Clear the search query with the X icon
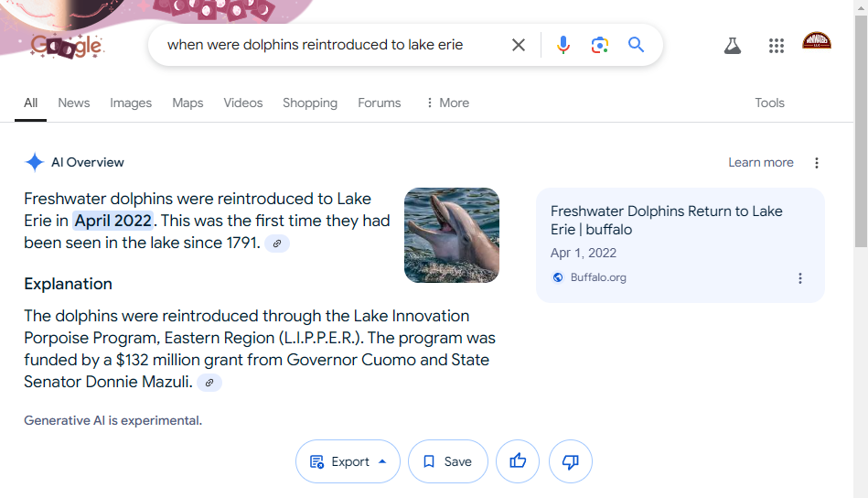Image resolution: width=868 pixels, height=498 pixels. [x=518, y=45]
